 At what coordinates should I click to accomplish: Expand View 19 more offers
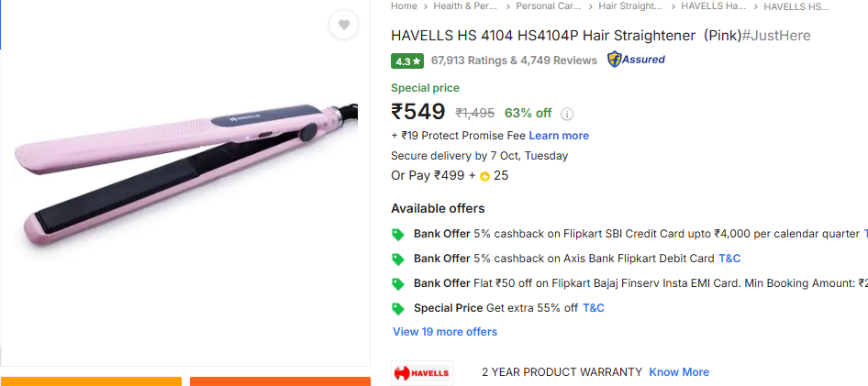tap(445, 332)
